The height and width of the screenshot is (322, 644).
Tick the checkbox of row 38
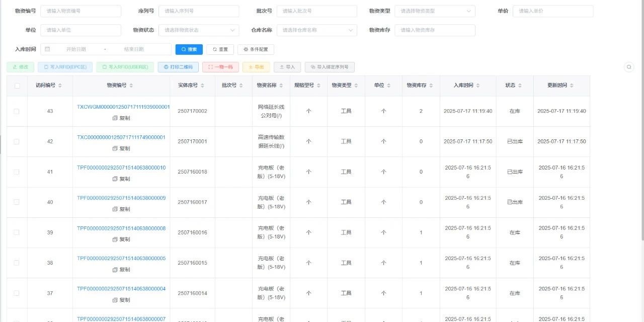(x=17, y=263)
